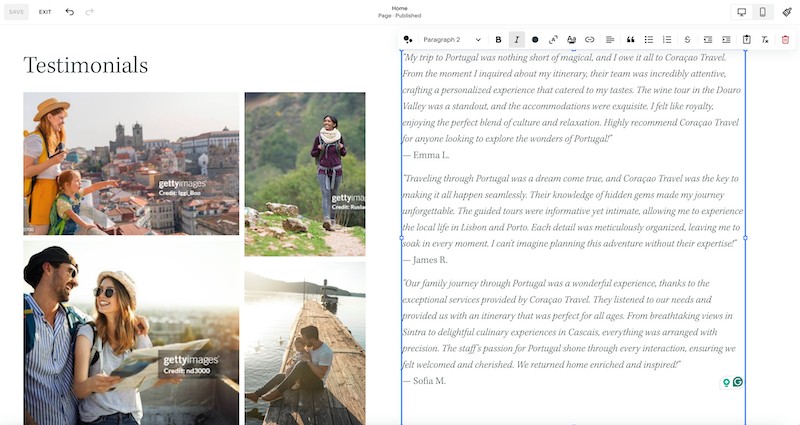Place cursor in 'Traveling through Portugal' testimonial
The height and width of the screenshot is (425, 800).
tap(571, 211)
